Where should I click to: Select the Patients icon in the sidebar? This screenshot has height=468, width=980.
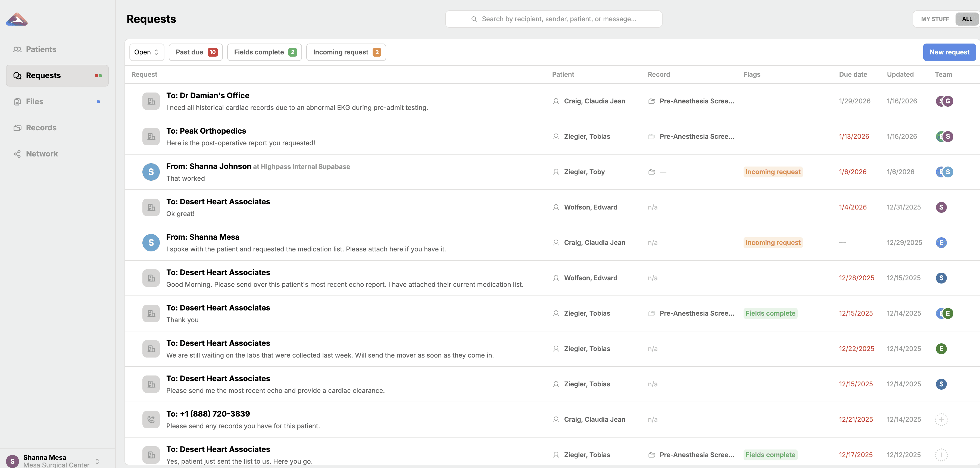[x=17, y=49]
